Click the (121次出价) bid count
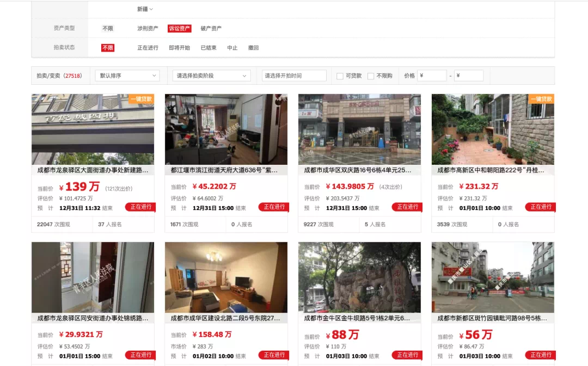 (119, 189)
